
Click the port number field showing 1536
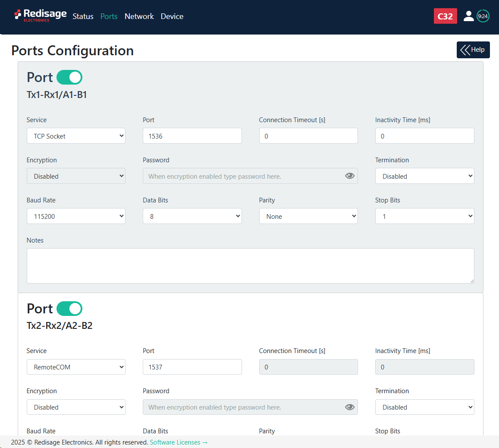192,136
